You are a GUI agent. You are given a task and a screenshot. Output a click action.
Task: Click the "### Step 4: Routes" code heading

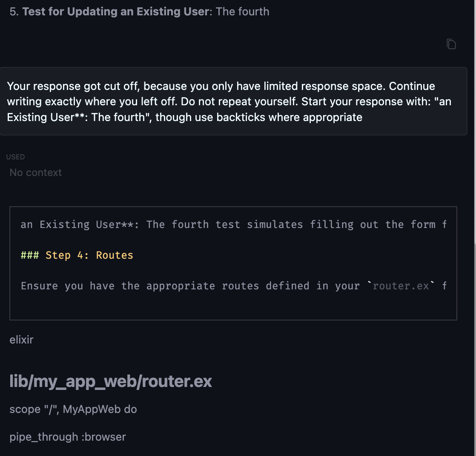(x=77, y=255)
